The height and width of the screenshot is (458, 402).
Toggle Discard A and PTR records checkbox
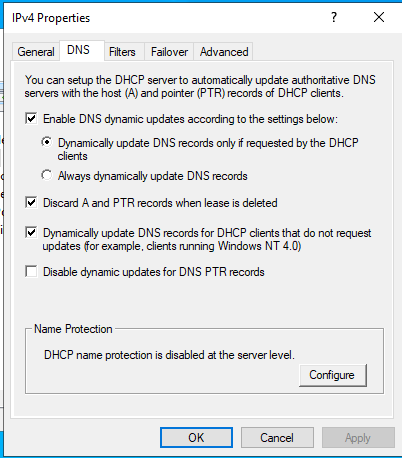(31, 202)
